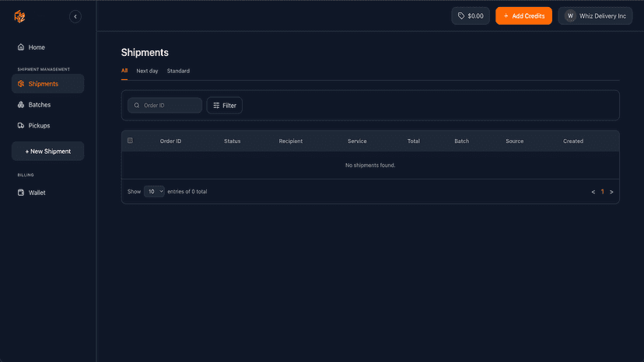This screenshot has height=362, width=644.
Task: Open the Whiz Delivery Inc account menu
Action: click(x=595, y=16)
